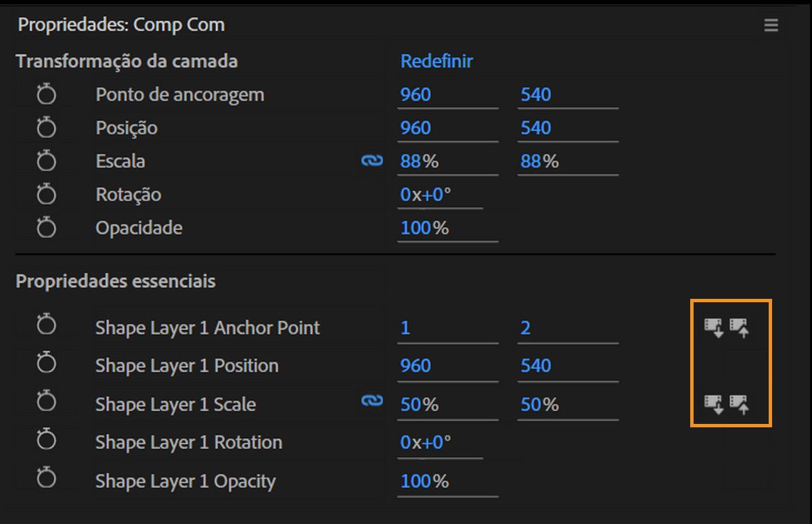Toggle stopwatch for Opacidade property

coord(46,227)
